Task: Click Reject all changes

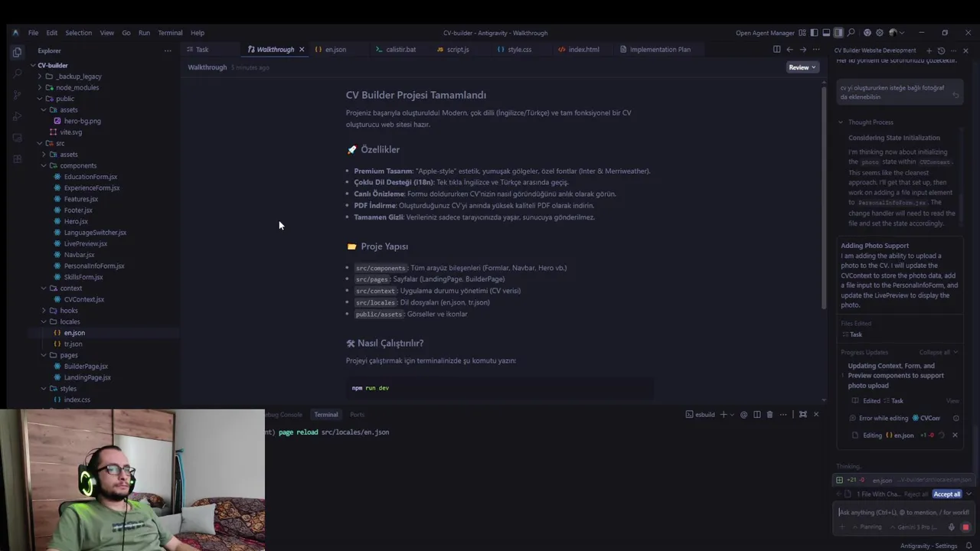Action: 916,494
